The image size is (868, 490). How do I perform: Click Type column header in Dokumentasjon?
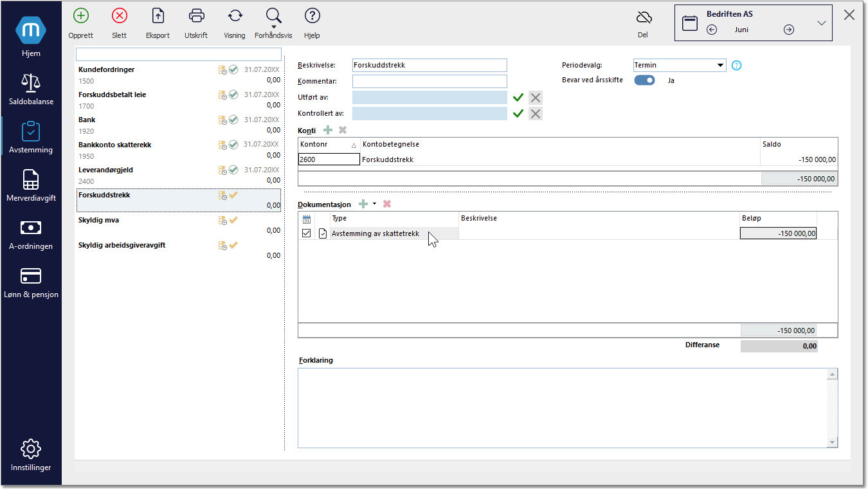[x=394, y=219]
